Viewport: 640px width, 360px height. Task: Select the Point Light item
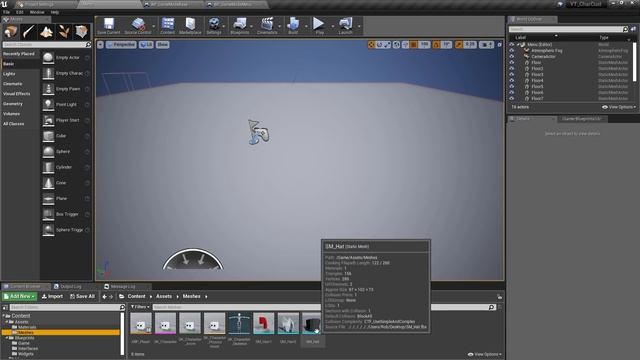pos(66,104)
